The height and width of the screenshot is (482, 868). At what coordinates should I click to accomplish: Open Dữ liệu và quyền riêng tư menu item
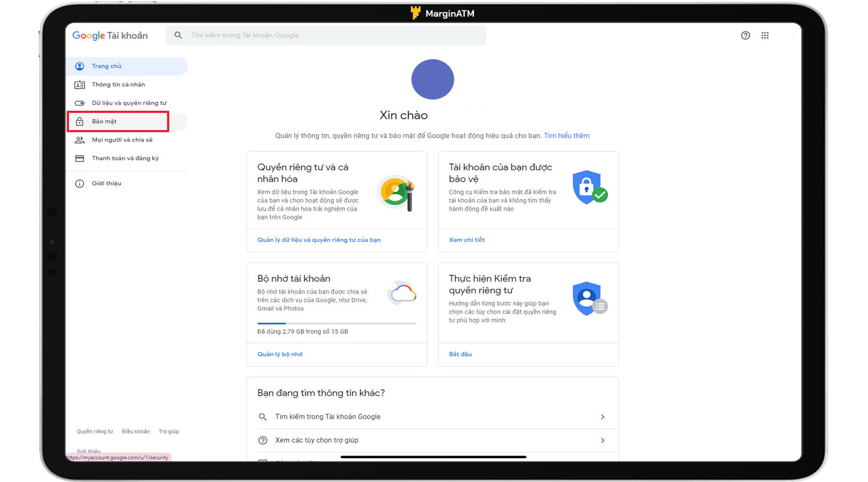127,103
